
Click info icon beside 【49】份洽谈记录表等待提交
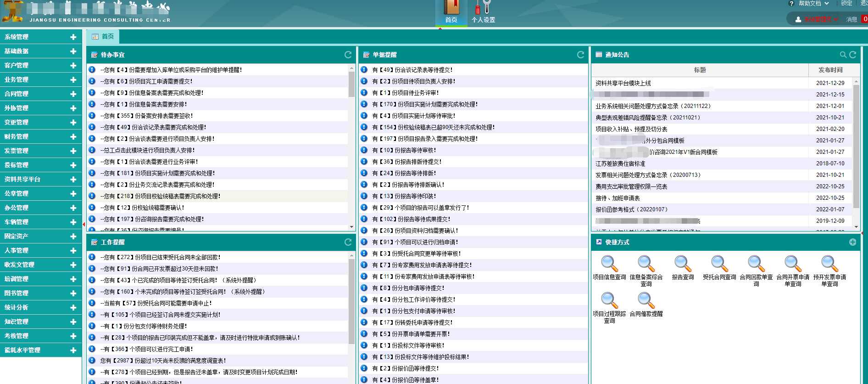364,69
